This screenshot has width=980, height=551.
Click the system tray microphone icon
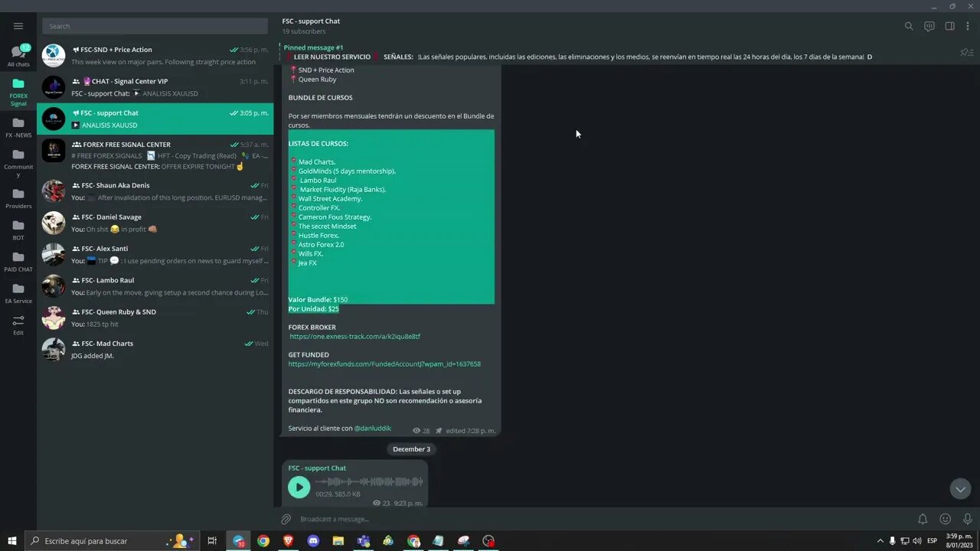[x=892, y=541]
